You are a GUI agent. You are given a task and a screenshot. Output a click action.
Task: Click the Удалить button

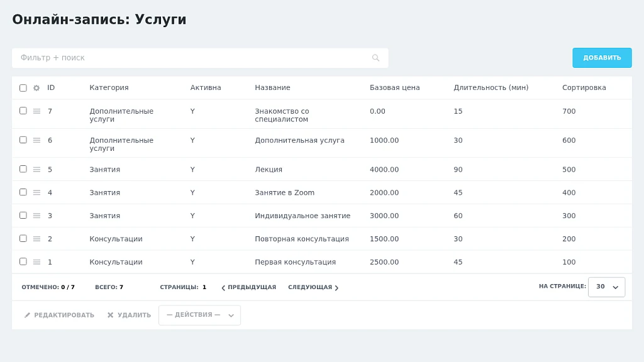(129, 315)
